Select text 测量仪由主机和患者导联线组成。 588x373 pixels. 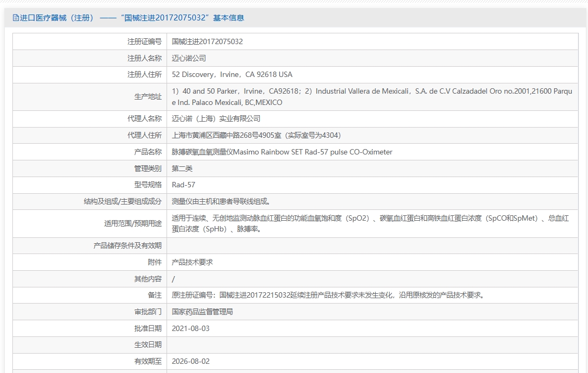222,201
